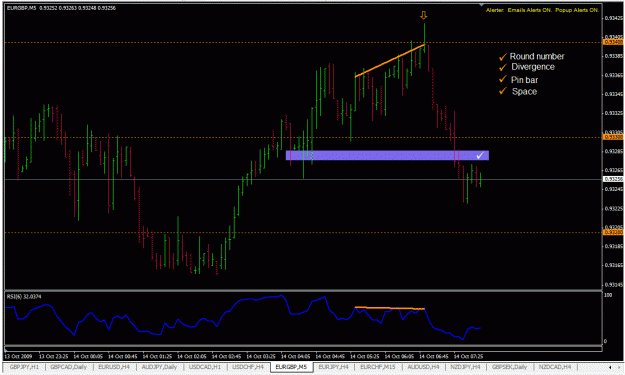Click the 0.93385 price scale value
625x375 pixels.
click(x=613, y=56)
